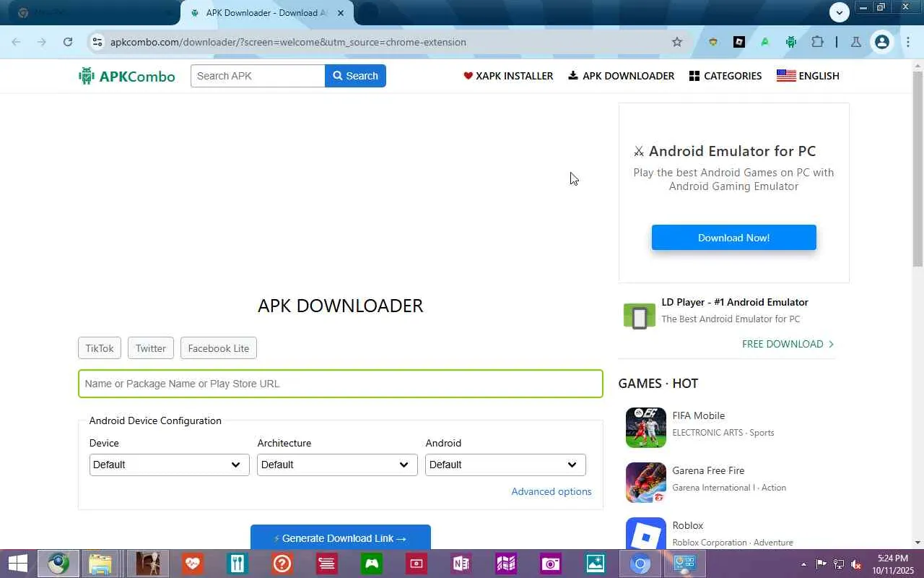Click the LD Player emulator icon

click(x=640, y=316)
